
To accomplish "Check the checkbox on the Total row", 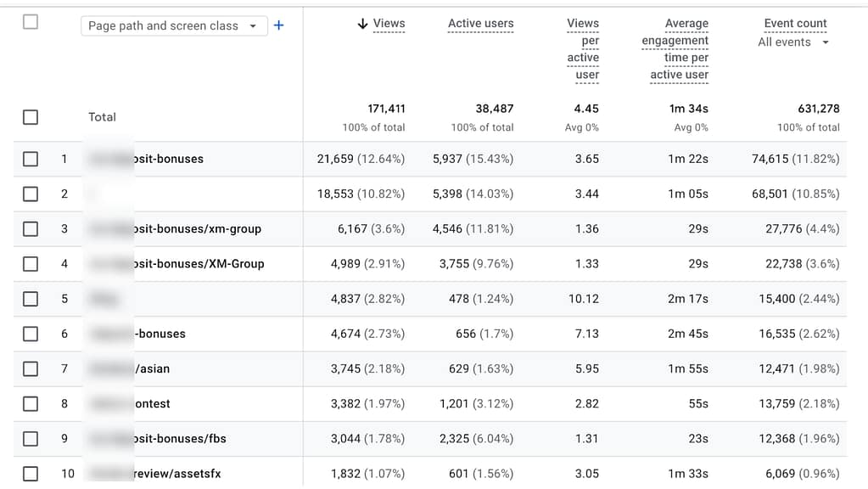I will click(x=31, y=117).
